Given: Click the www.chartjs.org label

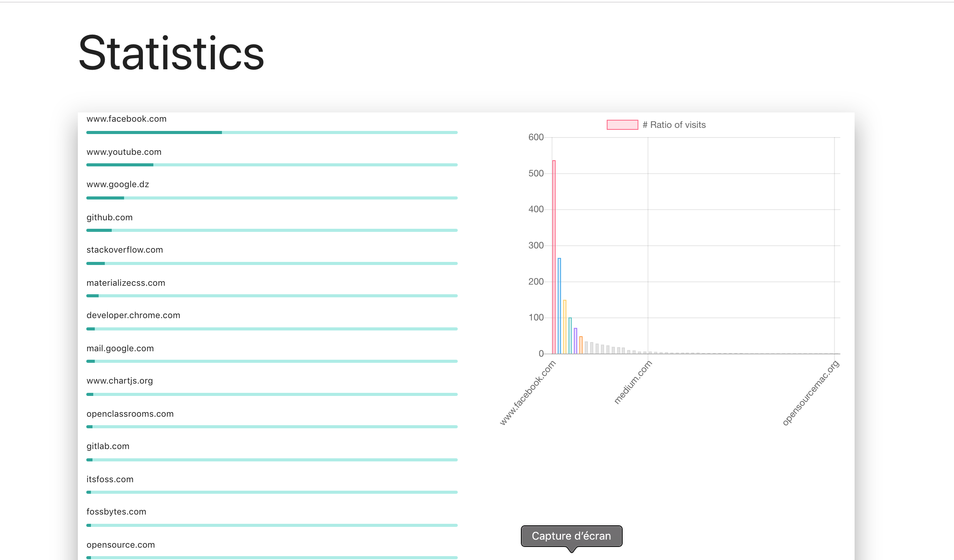Looking at the screenshot, I should [x=119, y=381].
